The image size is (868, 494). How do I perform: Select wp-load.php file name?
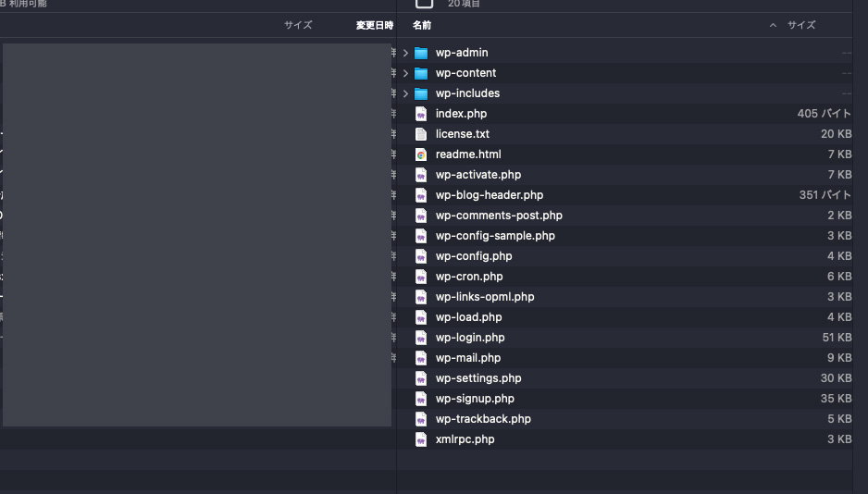(x=468, y=317)
